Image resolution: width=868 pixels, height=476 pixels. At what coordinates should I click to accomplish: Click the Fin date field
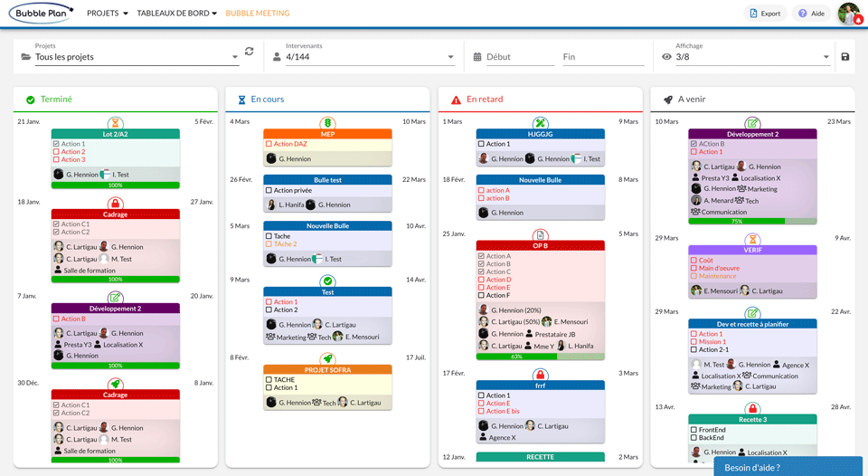(x=603, y=56)
